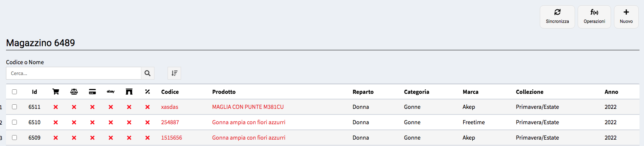
Task: Tick the checkbox for row 6509
Action: (14, 137)
